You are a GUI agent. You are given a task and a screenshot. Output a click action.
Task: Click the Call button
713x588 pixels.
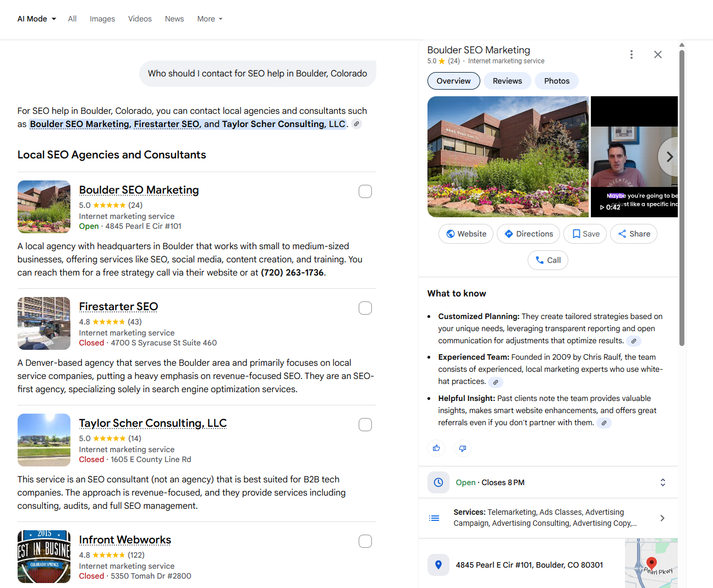point(547,260)
